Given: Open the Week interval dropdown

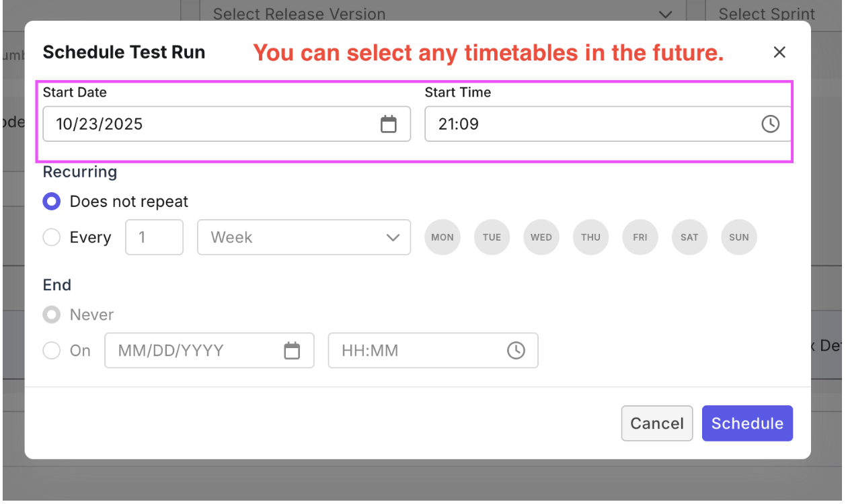Looking at the screenshot, I should pyautogui.click(x=304, y=237).
